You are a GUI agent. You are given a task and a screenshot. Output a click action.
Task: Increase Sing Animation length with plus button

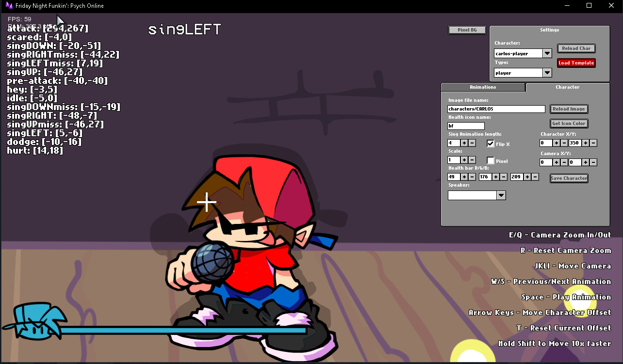464,143
